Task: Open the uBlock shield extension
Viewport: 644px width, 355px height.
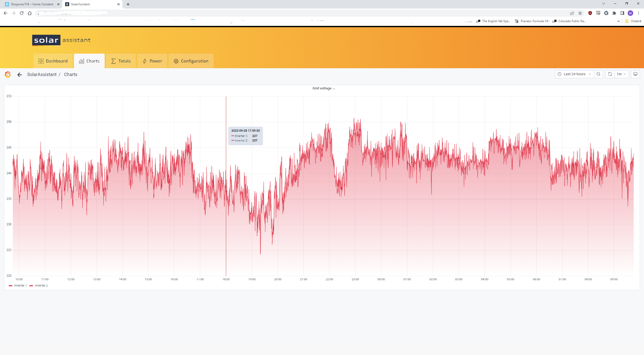Action: (590, 13)
